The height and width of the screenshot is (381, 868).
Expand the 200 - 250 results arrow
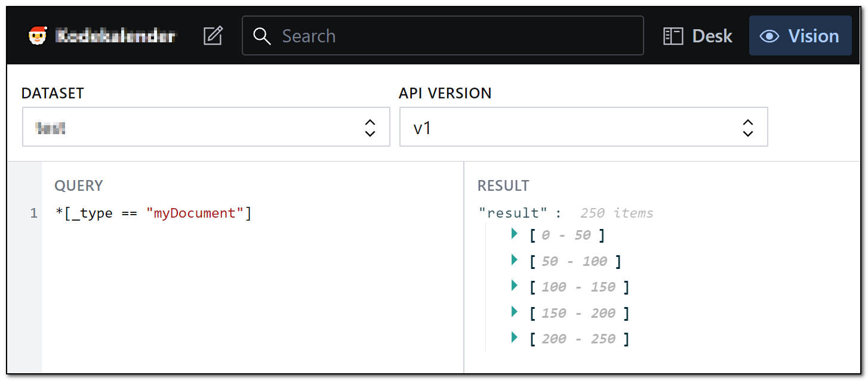pyautogui.click(x=514, y=337)
